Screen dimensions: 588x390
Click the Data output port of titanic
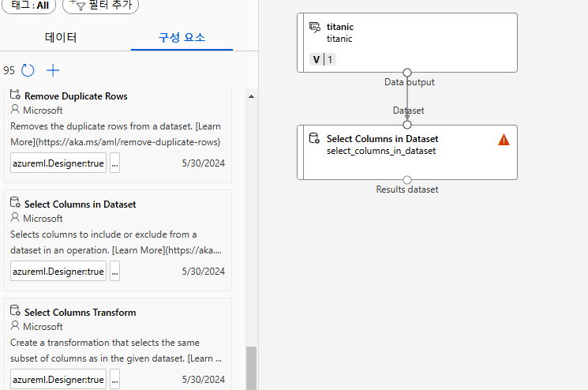pos(407,73)
